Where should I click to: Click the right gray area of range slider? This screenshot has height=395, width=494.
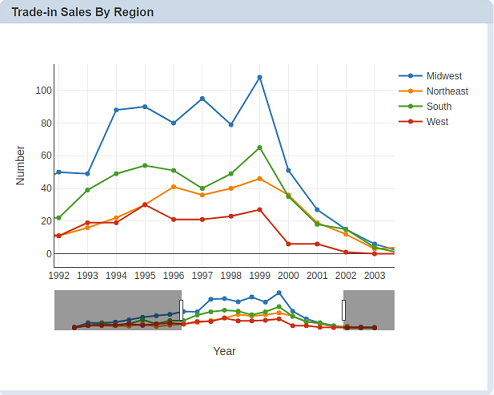(x=369, y=310)
